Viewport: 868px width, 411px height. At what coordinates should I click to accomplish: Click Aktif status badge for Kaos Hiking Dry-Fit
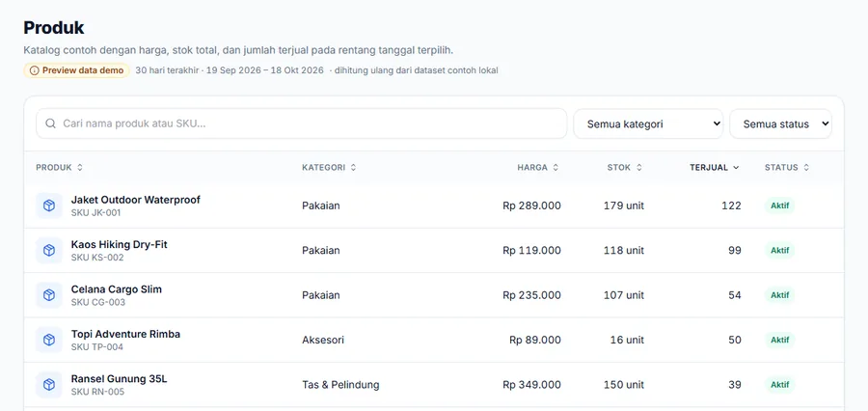pos(779,251)
